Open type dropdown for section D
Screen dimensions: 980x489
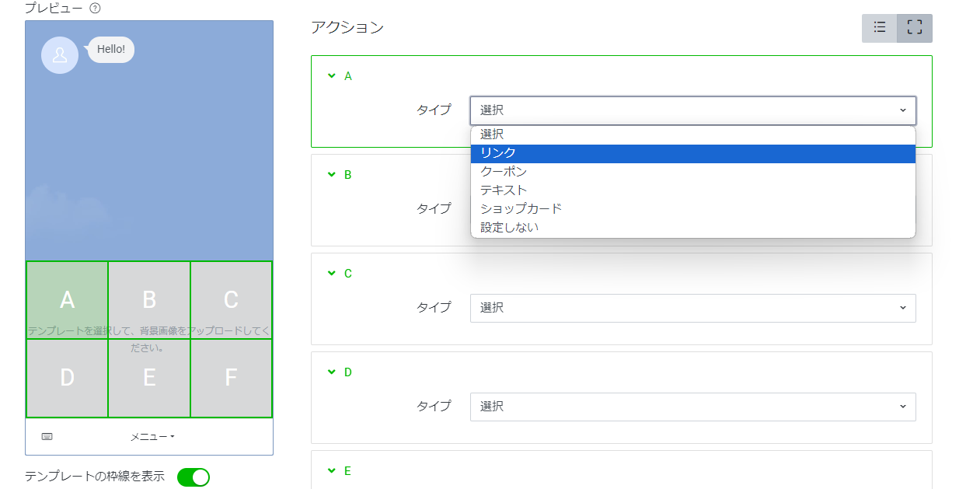(x=692, y=407)
